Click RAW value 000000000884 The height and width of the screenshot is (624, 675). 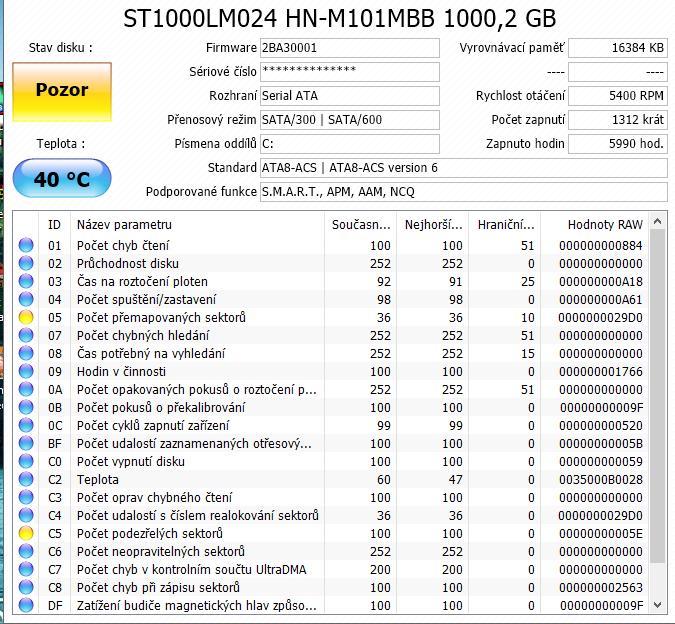click(x=601, y=246)
